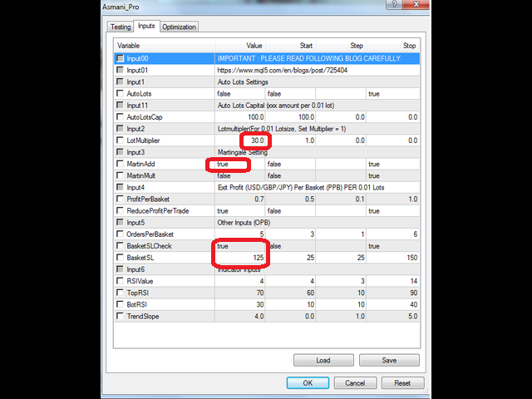Switch to the Testing tab
532x399 pixels.
pos(121,27)
